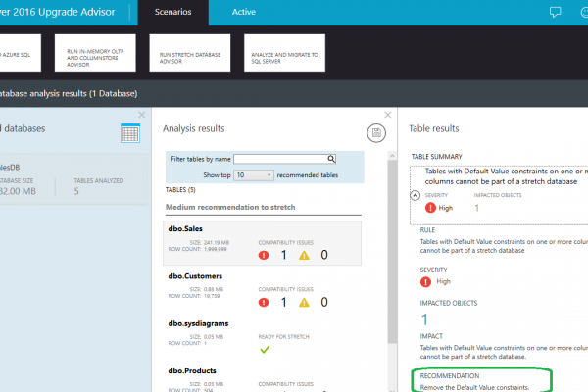Image resolution: width=588 pixels, height=392 pixels.
Task: Open the feedback comment icon
Action: pos(555,12)
